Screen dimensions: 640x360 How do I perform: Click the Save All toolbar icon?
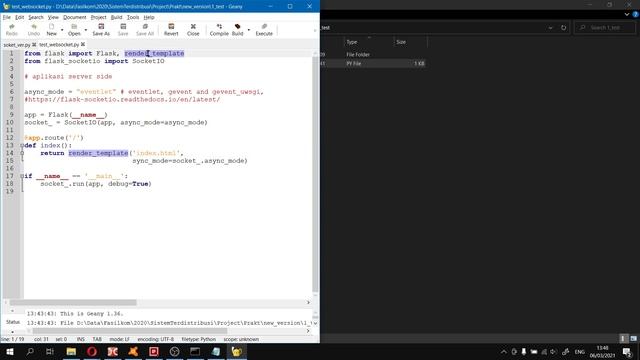[145, 30]
